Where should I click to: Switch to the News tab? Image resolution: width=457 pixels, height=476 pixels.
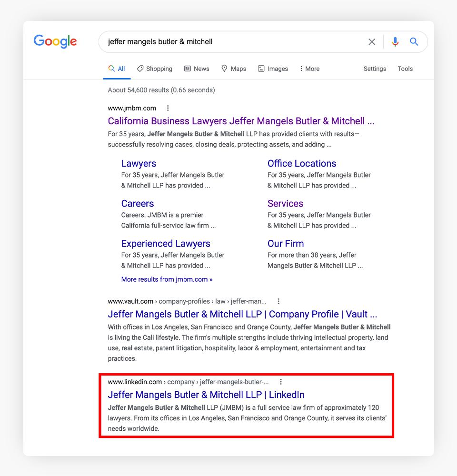pyautogui.click(x=197, y=69)
